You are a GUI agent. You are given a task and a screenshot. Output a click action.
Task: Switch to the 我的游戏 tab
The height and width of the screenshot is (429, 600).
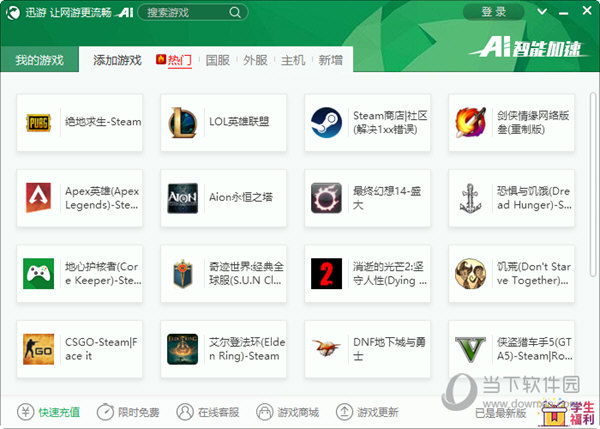39,60
